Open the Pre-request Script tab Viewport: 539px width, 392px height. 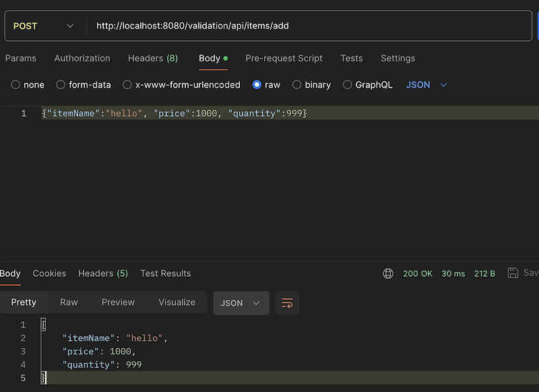[x=284, y=58]
